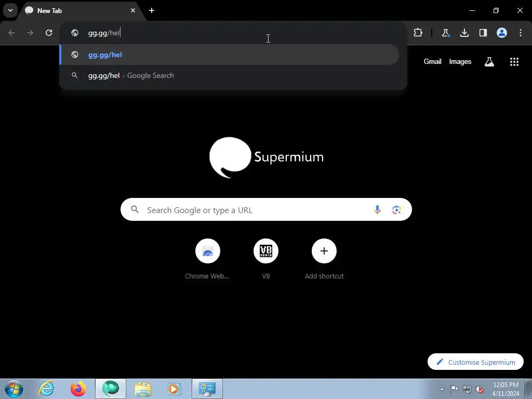Launch Internet Explorer from taskbar
This screenshot has height=399, width=532.
[46, 389]
